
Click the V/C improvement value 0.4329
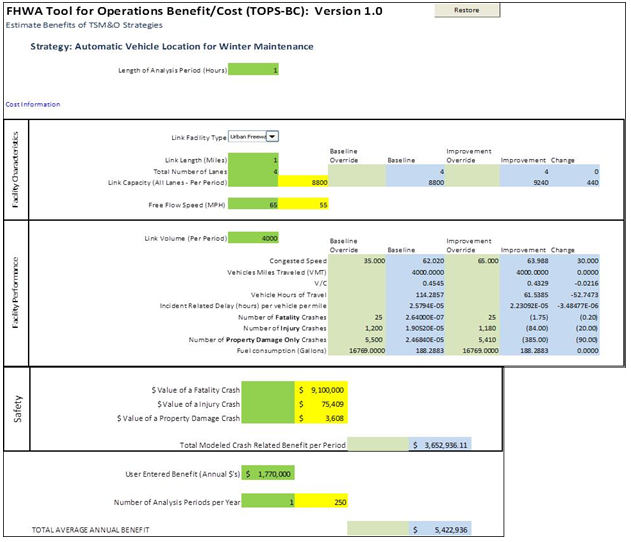click(x=525, y=283)
